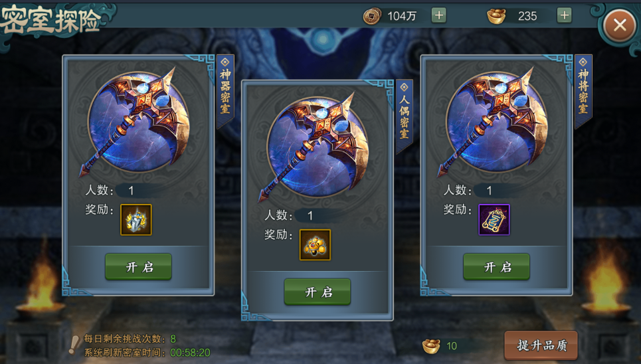Screen dimensions: 641x364
Task: Open the 人偶密室 chamber with 开启
Action: pos(318,292)
